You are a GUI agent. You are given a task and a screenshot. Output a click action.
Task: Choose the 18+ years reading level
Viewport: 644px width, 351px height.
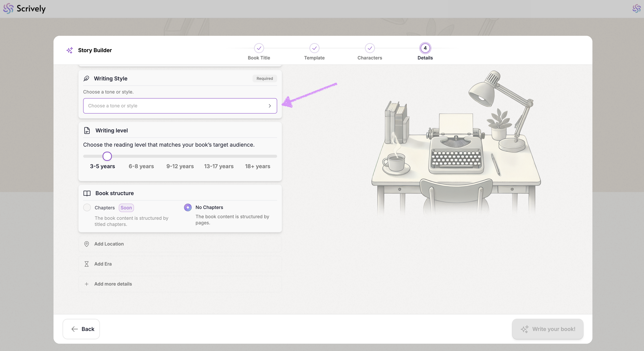tap(258, 166)
